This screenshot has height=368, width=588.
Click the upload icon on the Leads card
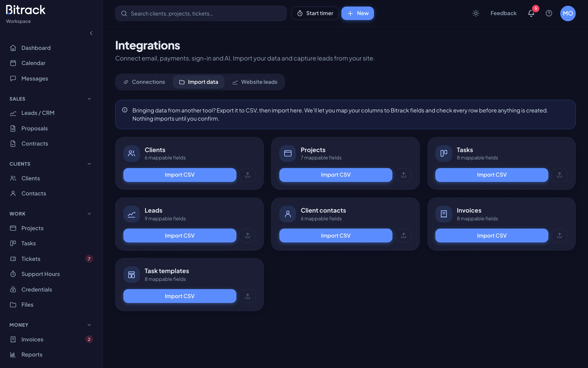247,235
